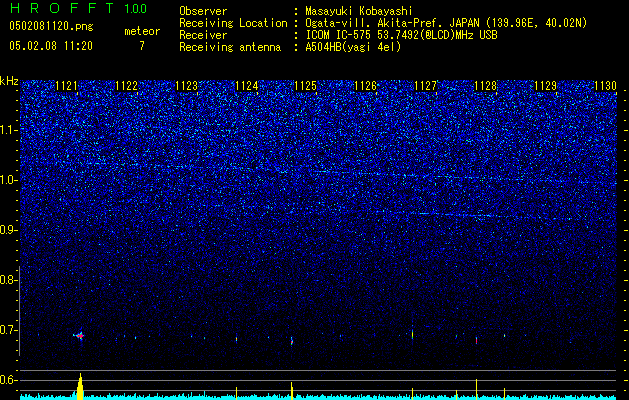
Task: Click the 1122 time marker
Action: 126,86
